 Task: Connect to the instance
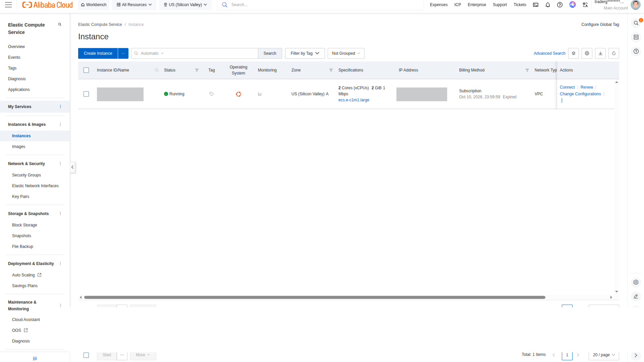pyautogui.click(x=567, y=87)
